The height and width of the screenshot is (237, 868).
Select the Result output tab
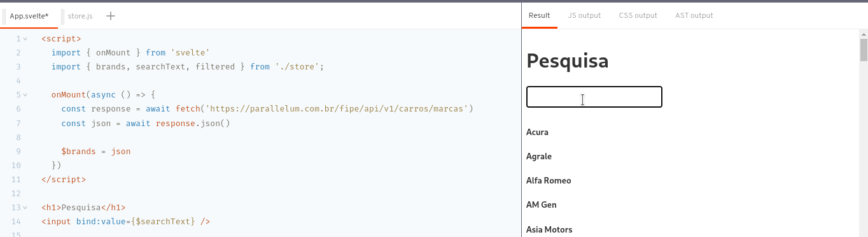(x=539, y=15)
